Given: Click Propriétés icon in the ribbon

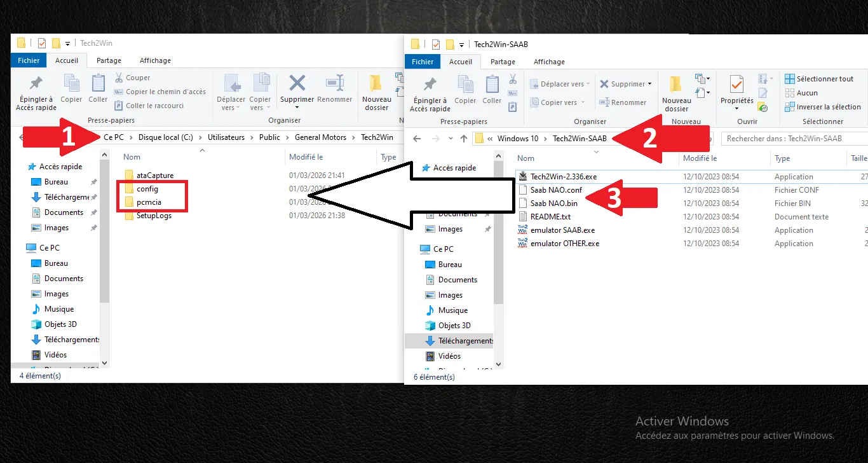Looking at the screenshot, I should 736,89.
